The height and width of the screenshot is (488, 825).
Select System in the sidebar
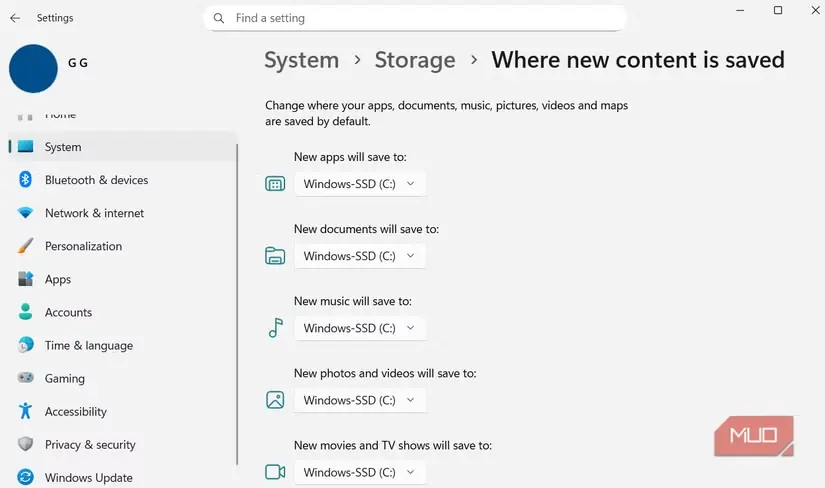[x=122, y=147]
